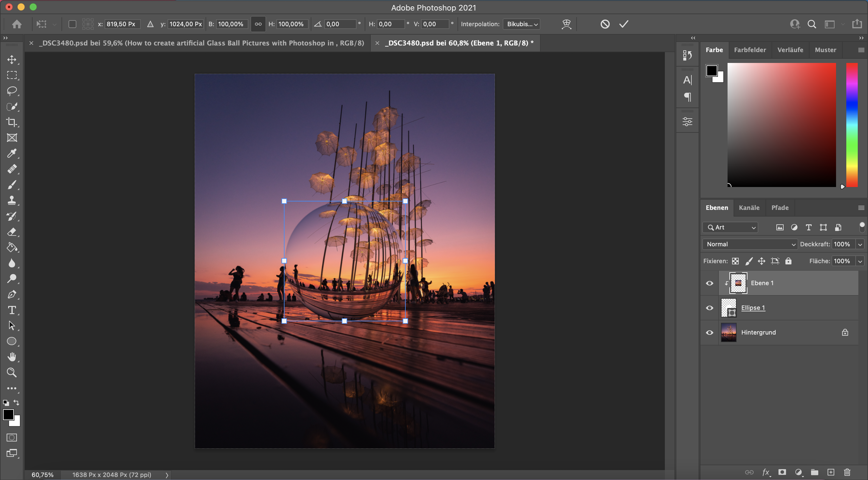The image size is (868, 480).
Task: Switch to the Verläufe tab
Action: [790, 50]
